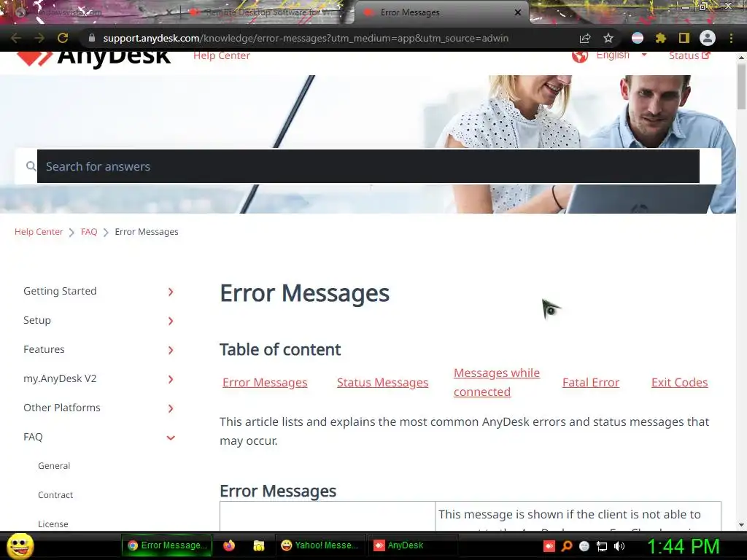Click the AnyDesk tray icon
This screenshot has width=747, height=560.
pyautogui.click(x=549, y=545)
